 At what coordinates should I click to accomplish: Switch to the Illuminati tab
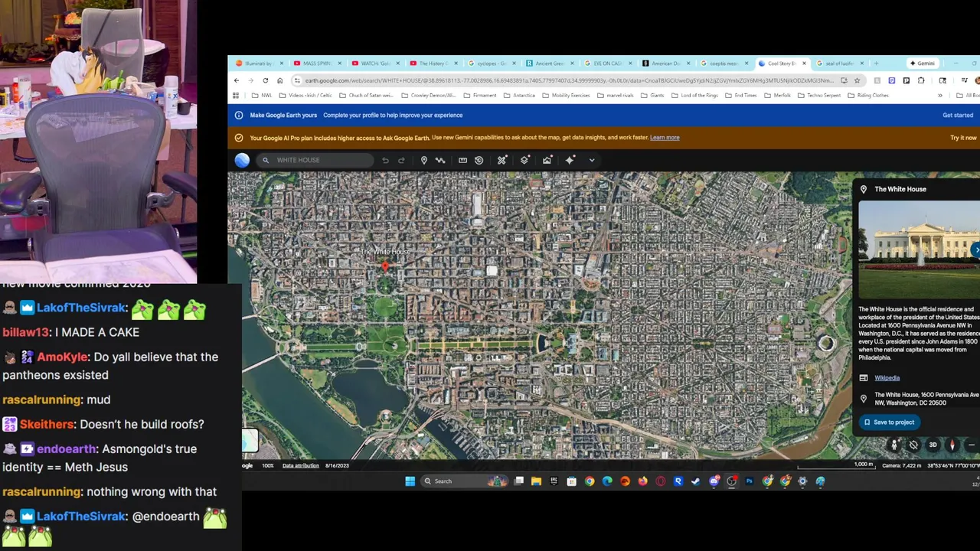(x=260, y=64)
